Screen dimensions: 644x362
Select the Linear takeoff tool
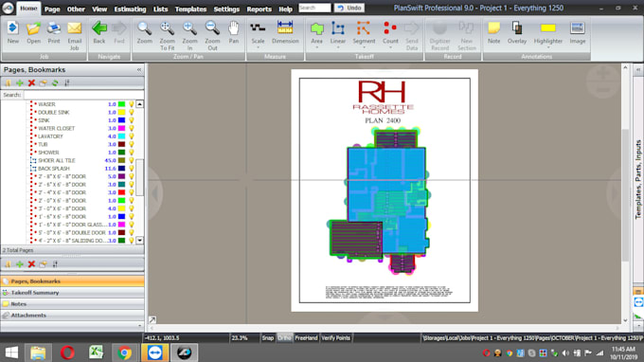pos(337,33)
